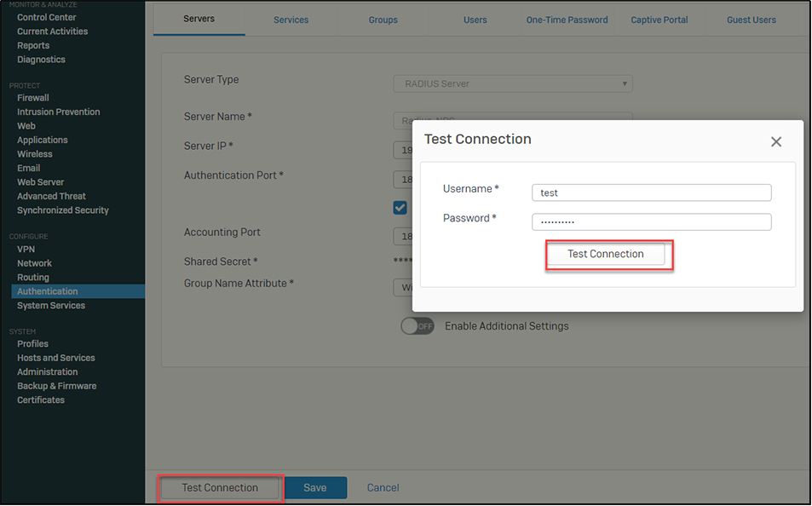Viewport: 812px width, 506px height.
Task: Click Test Connection button inside the dialog
Action: [x=605, y=254]
